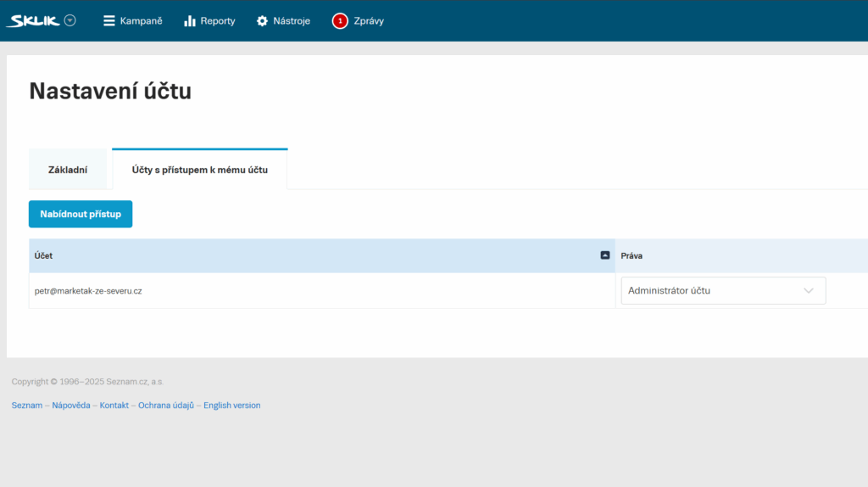The height and width of the screenshot is (487, 868).
Task: Click the red unread messages badge
Action: [x=340, y=20]
